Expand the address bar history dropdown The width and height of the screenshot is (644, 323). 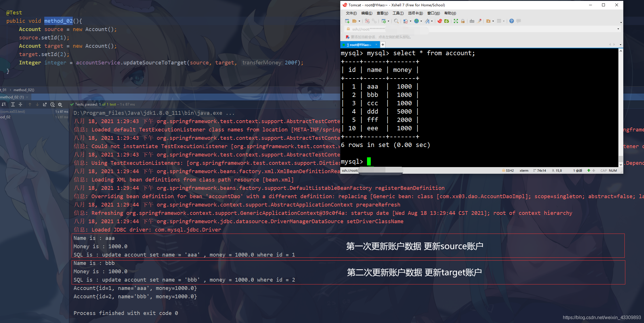618,29
